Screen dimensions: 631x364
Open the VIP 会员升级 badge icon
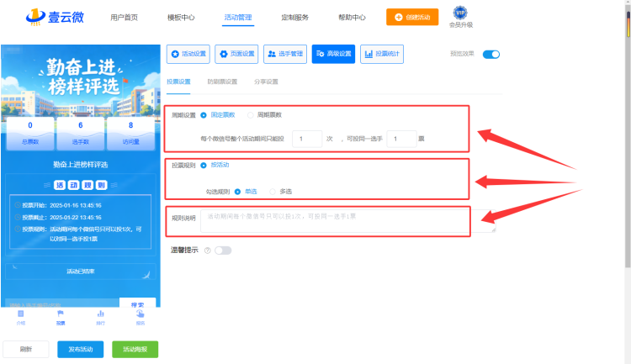click(x=460, y=13)
